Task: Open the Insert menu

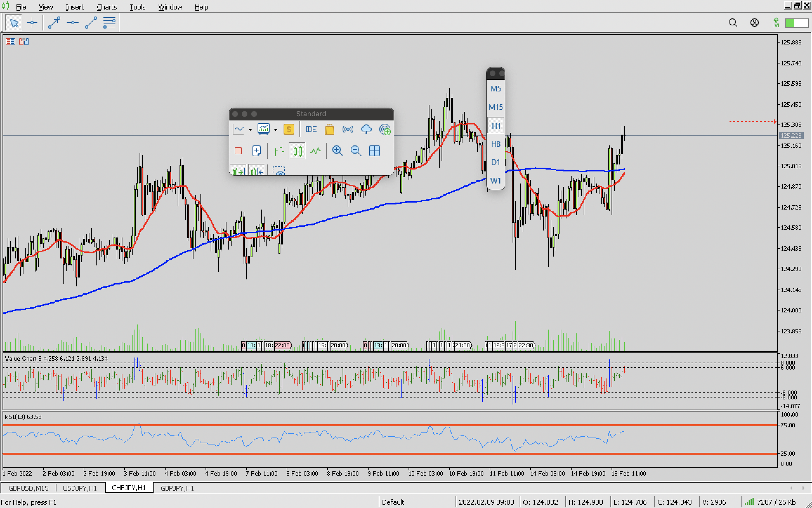Action: pos(75,7)
